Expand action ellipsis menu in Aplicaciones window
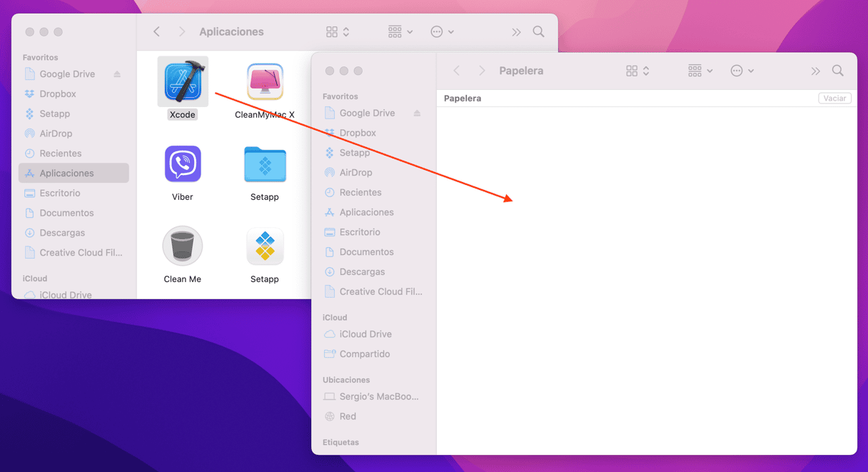Image resolution: width=868 pixels, height=472 pixels. click(x=442, y=32)
